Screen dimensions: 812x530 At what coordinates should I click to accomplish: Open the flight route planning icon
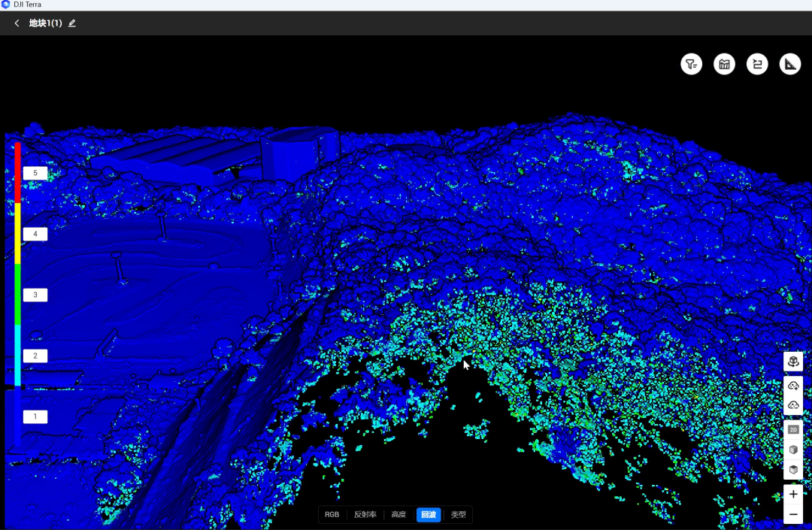coord(757,65)
